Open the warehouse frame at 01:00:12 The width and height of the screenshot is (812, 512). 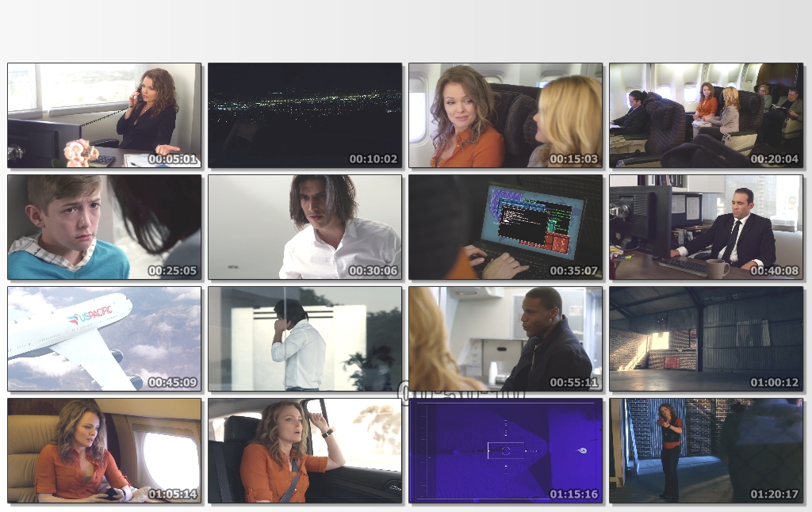point(707,338)
